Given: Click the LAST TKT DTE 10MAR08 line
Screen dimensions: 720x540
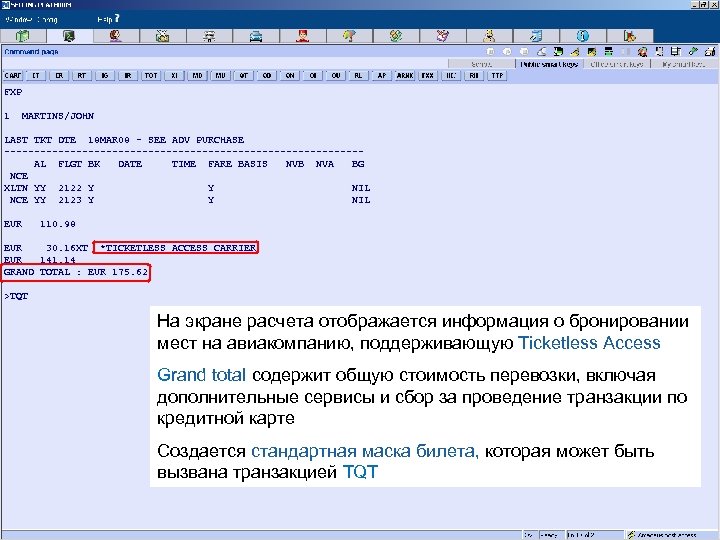Looking at the screenshot, I should tap(124, 140).
